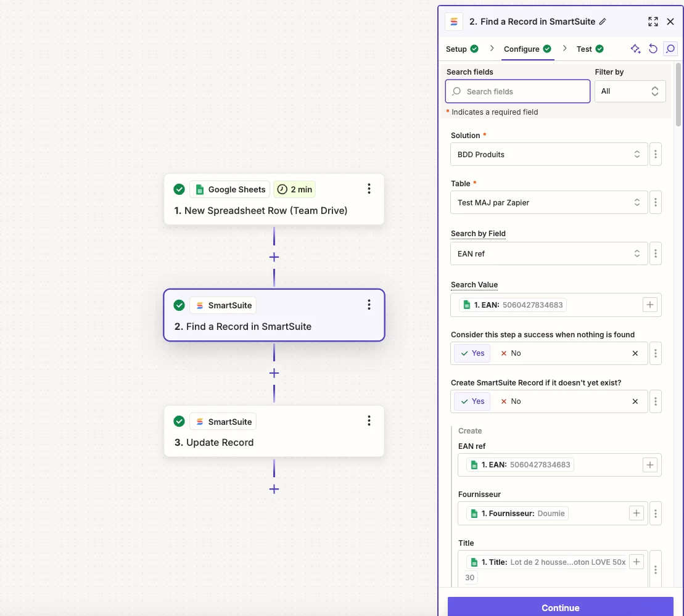
Task: Open options menu for Search by Field
Action: pyautogui.click(x=655, y=253)
